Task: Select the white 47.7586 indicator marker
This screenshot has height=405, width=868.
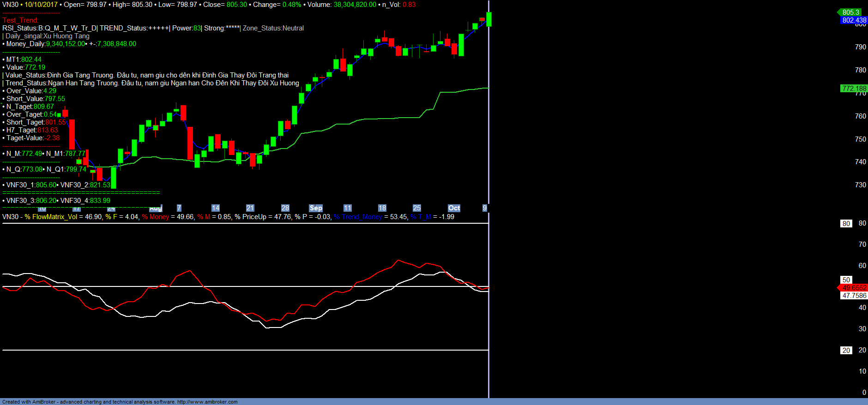Action: point(854,296)
